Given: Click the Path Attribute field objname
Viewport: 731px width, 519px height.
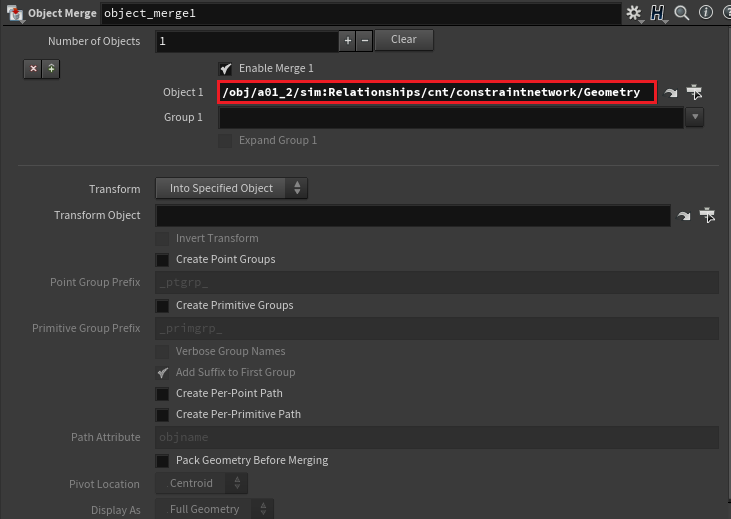Looking at the screenshot, I should pos(437,437).
